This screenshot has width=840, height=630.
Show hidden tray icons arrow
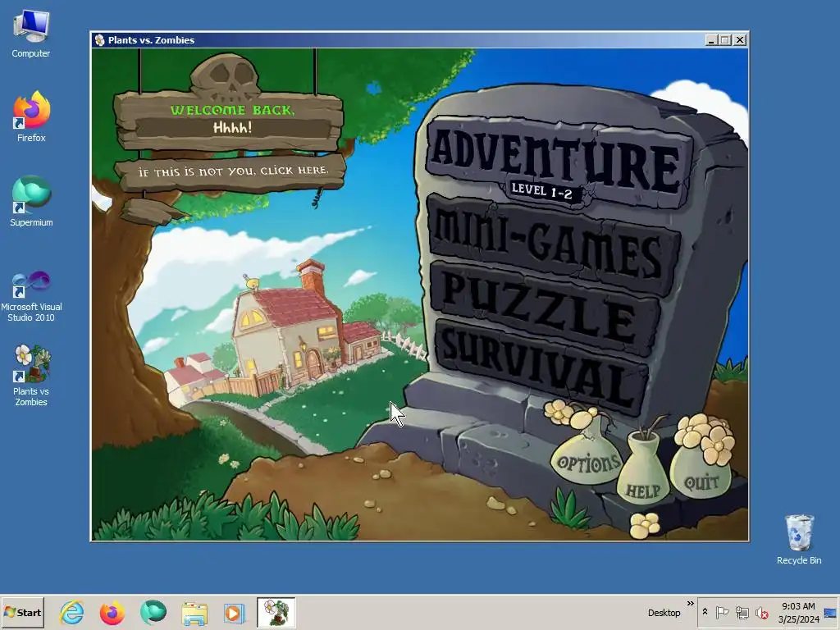705,612
